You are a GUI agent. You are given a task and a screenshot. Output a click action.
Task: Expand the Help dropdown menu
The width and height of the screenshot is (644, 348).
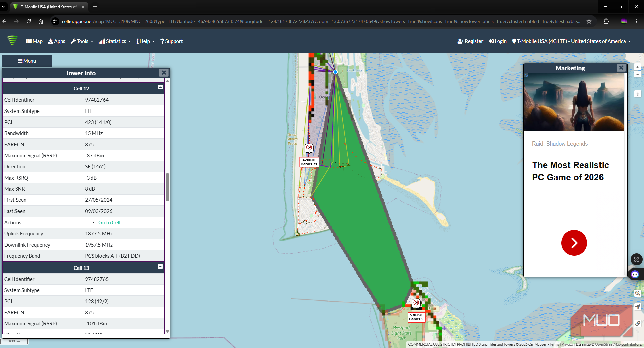(146, 41)
